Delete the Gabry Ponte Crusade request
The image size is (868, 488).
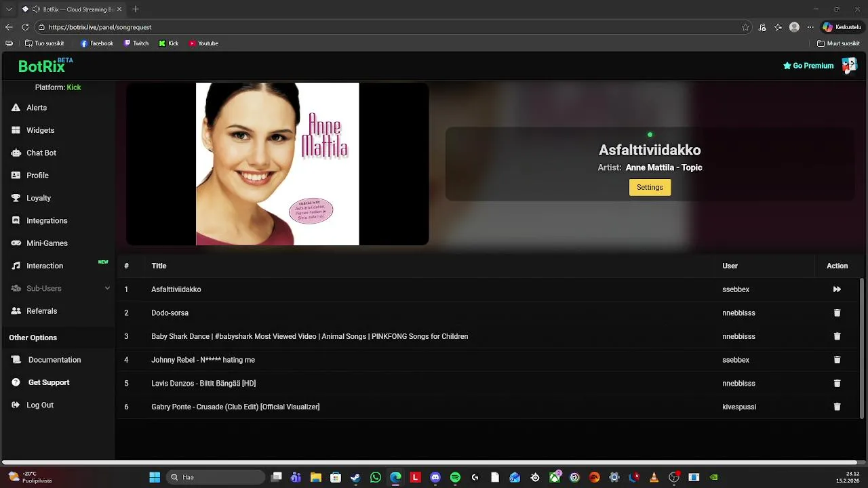837,407
